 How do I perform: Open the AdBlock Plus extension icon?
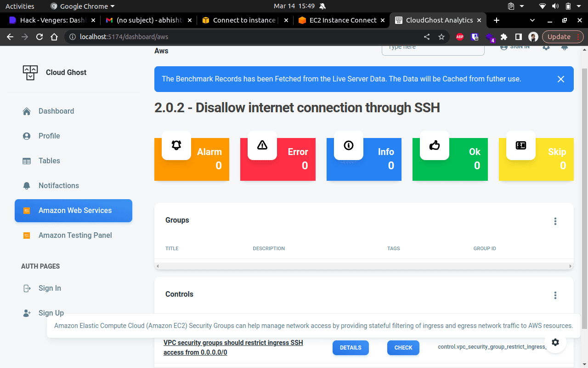pos(460,37)
